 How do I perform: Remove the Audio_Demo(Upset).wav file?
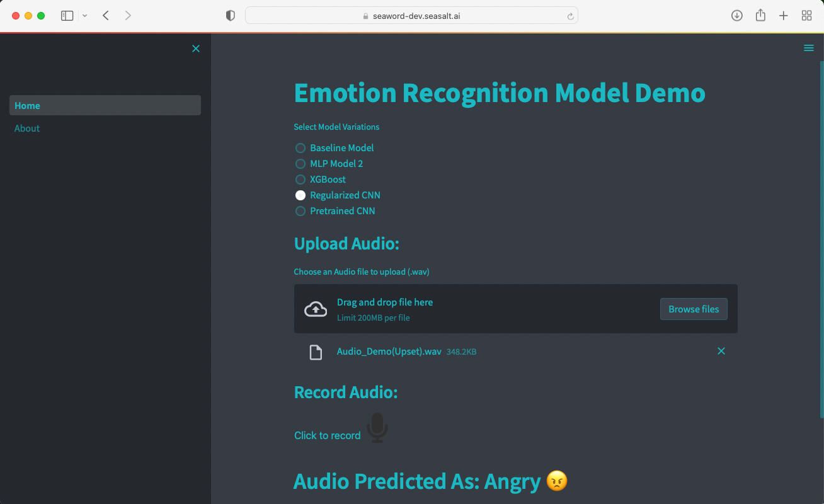721,351
